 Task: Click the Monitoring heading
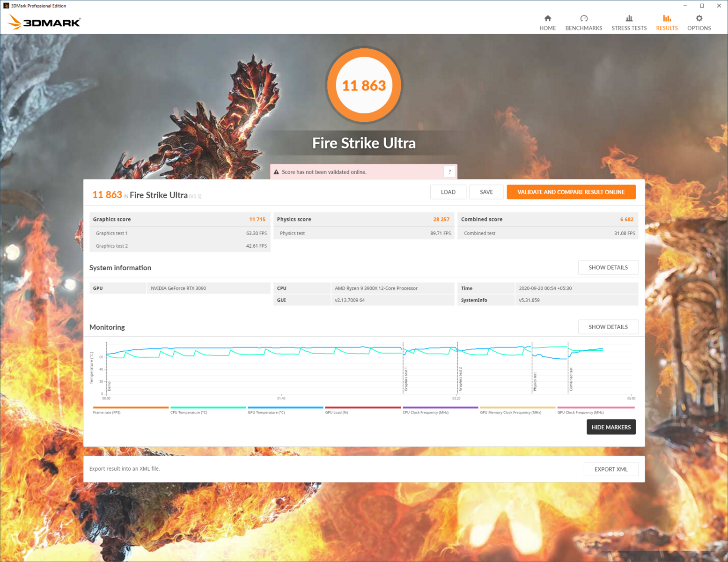pos(107,327)
